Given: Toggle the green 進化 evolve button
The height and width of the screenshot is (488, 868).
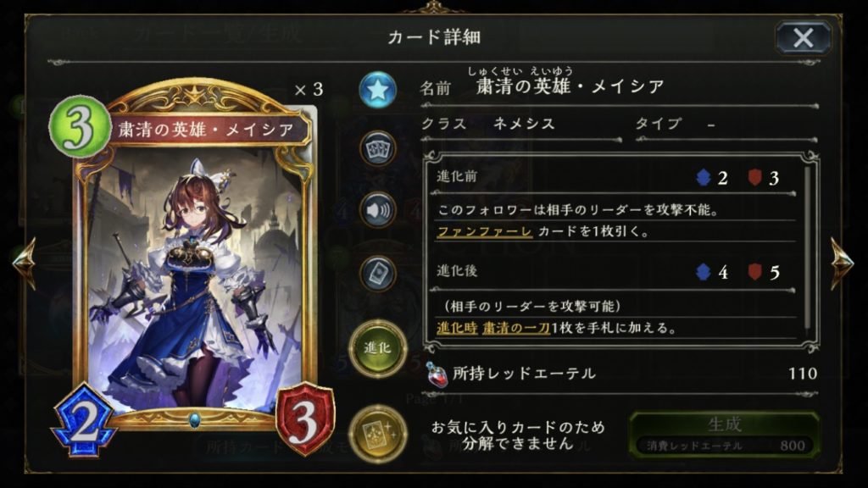Looking at the screenshot, I should click(378, 348).
